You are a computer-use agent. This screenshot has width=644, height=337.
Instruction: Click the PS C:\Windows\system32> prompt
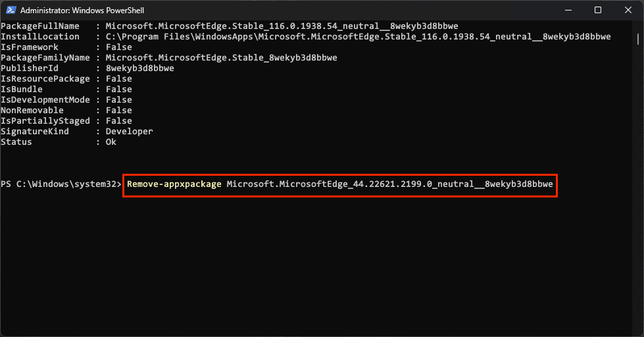(61, 184)
